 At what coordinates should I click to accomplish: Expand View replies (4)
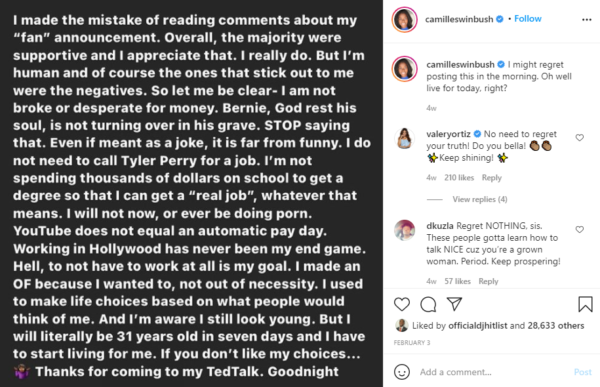(x=480, y=199)
